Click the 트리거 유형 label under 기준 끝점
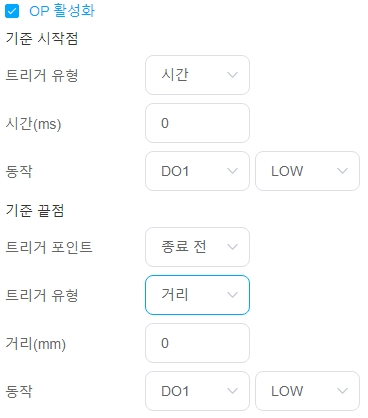368x418 pixels. pyautogui.click(x=42, y=295)
